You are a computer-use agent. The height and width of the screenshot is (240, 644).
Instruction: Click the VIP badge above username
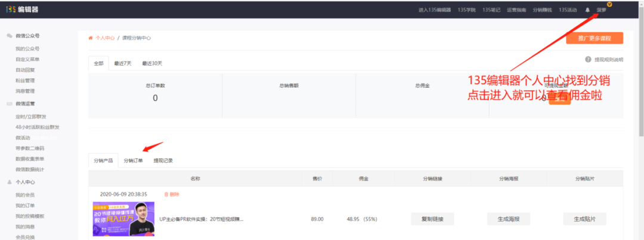(609, 4)
